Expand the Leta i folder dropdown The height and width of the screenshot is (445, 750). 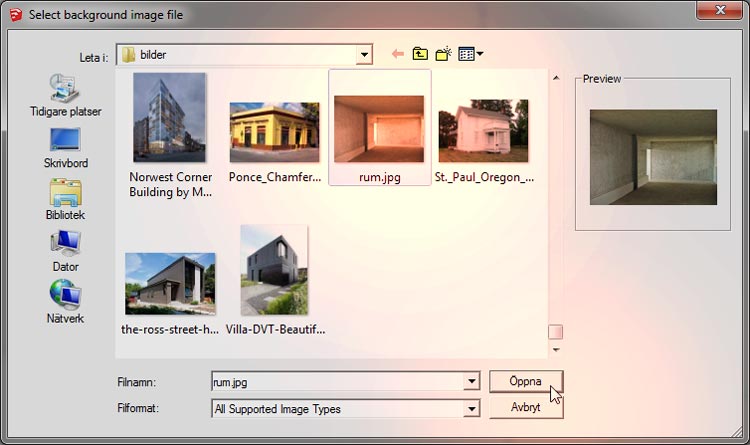point(364,55)
